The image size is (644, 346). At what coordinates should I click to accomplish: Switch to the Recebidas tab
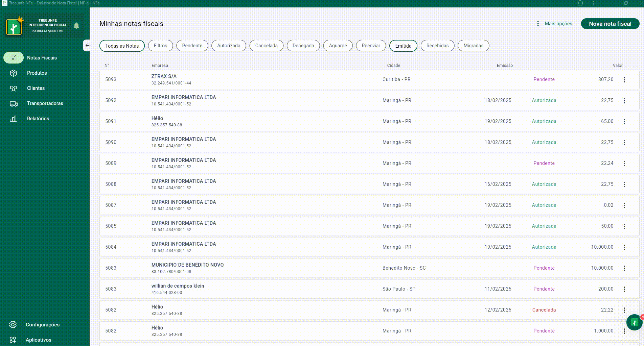click(x=437, y=46)
